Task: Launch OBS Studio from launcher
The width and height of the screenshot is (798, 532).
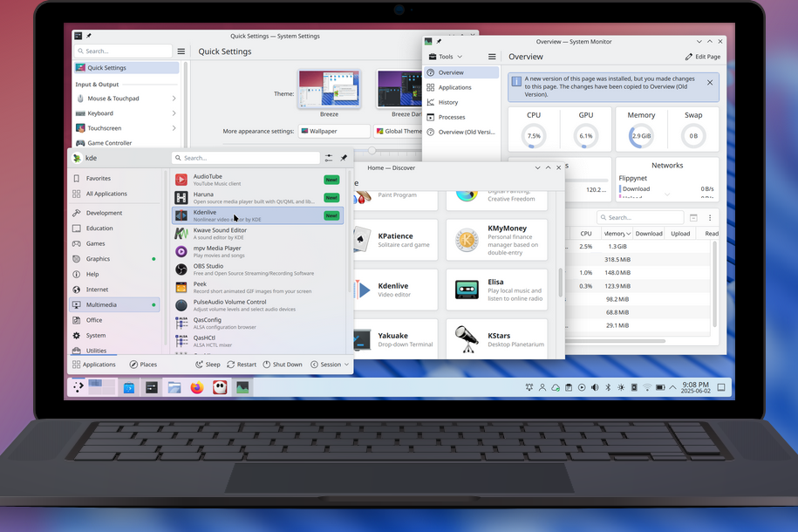Action: (257, 269)
